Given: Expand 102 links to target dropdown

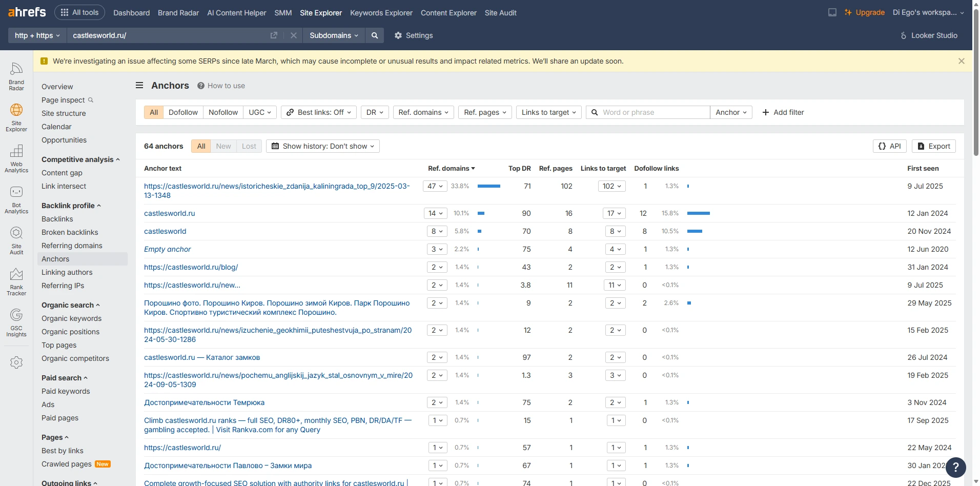Looking at the screenshot, I should [x=612, y=186].
